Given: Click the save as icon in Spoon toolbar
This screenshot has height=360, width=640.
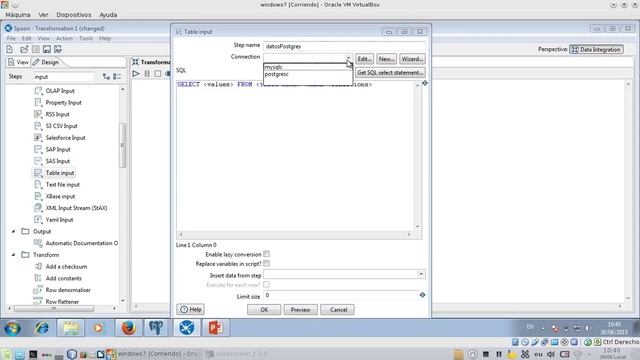Looking at the screenshot, I should pyautogui.click(x=58, y=49).
